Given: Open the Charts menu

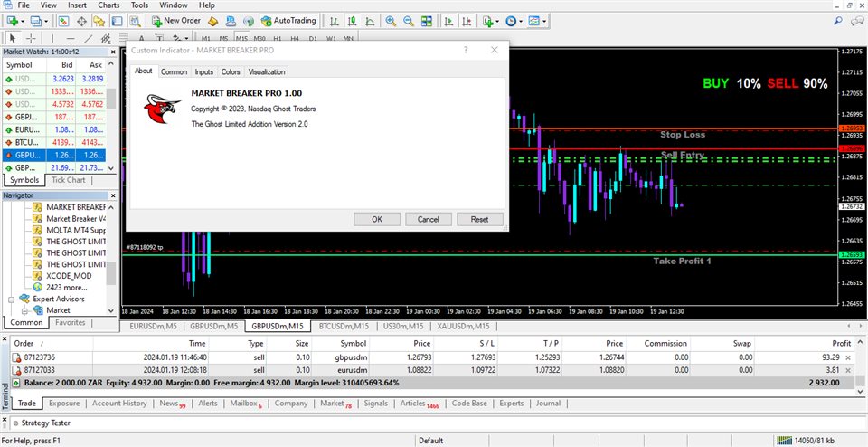Looking at the screenshot, I should pyautogui.click(x=108, y=5).
